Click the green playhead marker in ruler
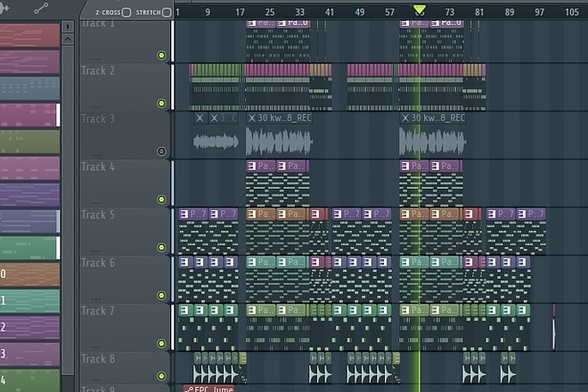The height and width of the screenshot is (392, 588). [420, 10]
